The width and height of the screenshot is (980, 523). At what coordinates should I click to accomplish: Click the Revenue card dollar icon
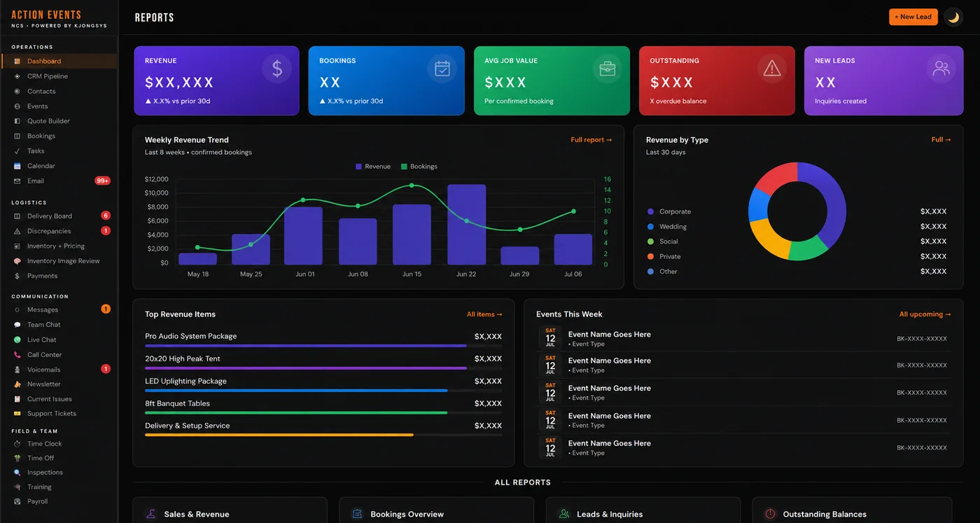pyautogui.click(x=277, y=69)
